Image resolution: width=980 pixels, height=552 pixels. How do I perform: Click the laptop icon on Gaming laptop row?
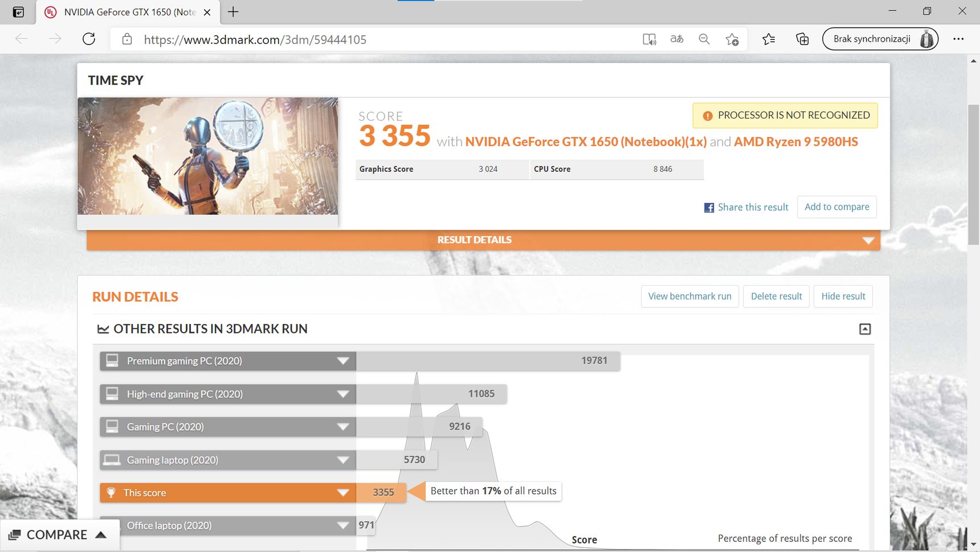pyautogui.click(x=112, y=460)
